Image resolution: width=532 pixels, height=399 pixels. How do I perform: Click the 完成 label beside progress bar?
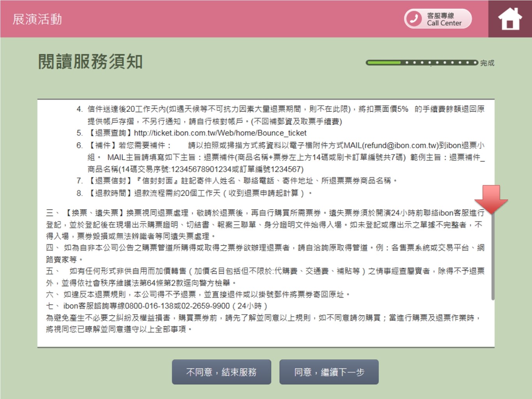point(487,63)
